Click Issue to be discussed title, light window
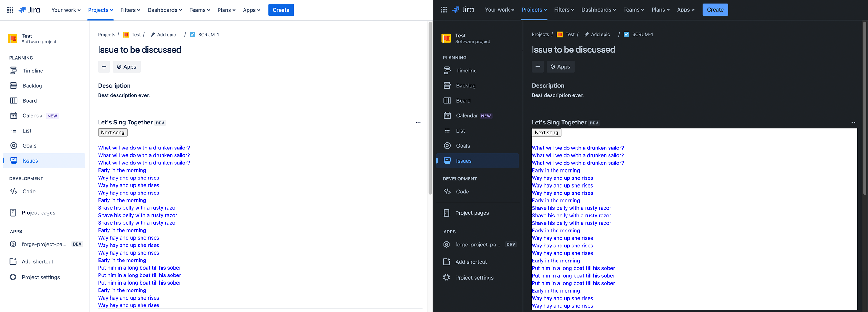The width and height of the screenshot is (868, 312). [139, 50]
